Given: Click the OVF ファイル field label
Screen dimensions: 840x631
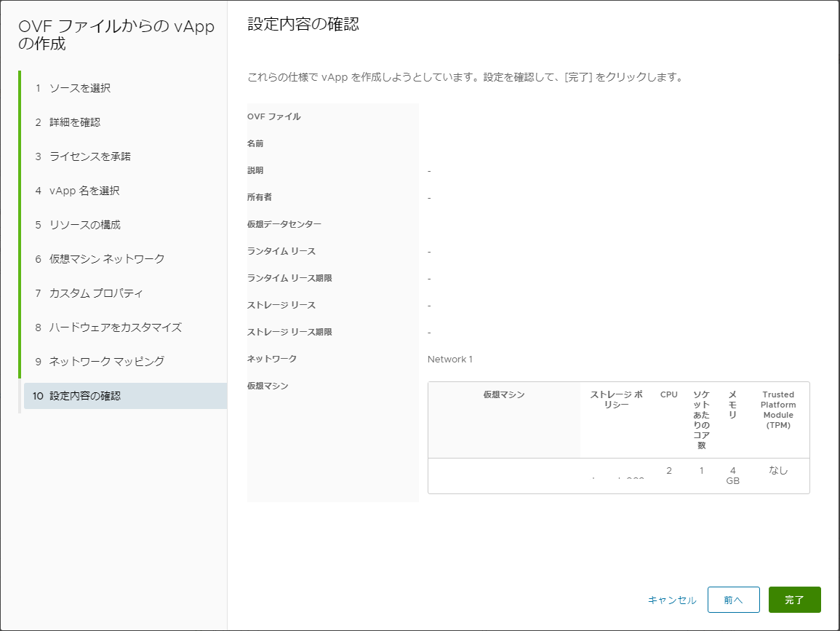Looking at the screenshot, I should 273,116.
